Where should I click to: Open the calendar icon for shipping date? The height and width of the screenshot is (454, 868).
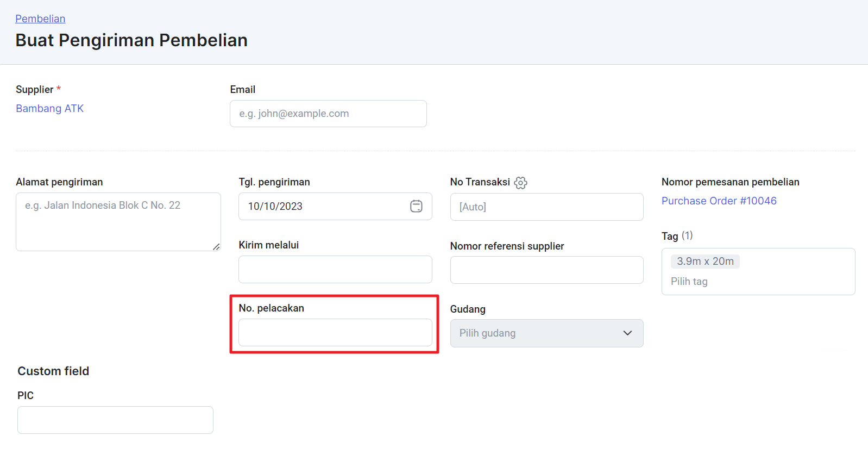click(x=416, y=206)
